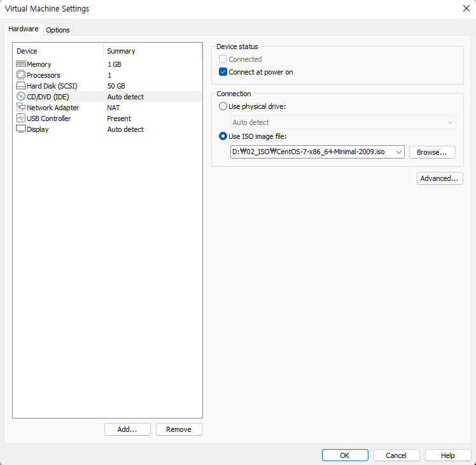The width and height of the screenshot is (476, 465).
Task: Select the CD/DVD (IDE) row
Action: (x=108, y=97)
